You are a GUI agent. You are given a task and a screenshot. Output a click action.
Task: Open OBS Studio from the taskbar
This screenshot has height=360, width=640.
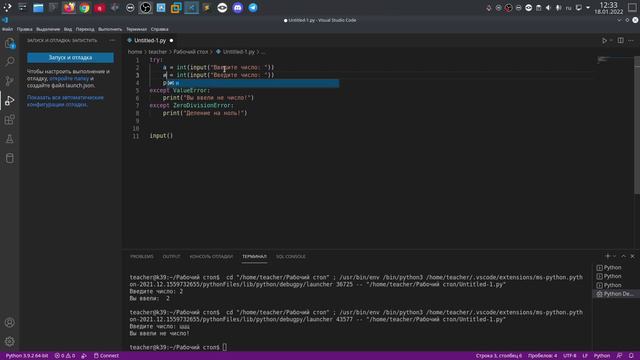tap(145, 8)
